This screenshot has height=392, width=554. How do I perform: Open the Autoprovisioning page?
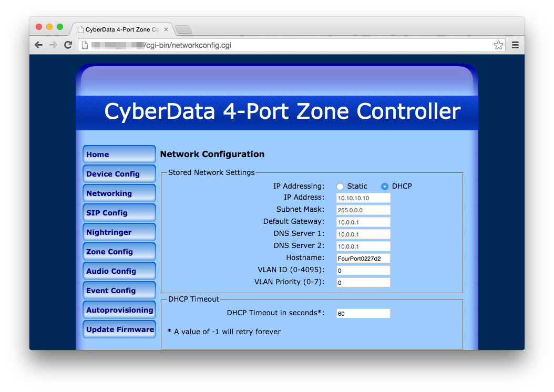[119, 310]
